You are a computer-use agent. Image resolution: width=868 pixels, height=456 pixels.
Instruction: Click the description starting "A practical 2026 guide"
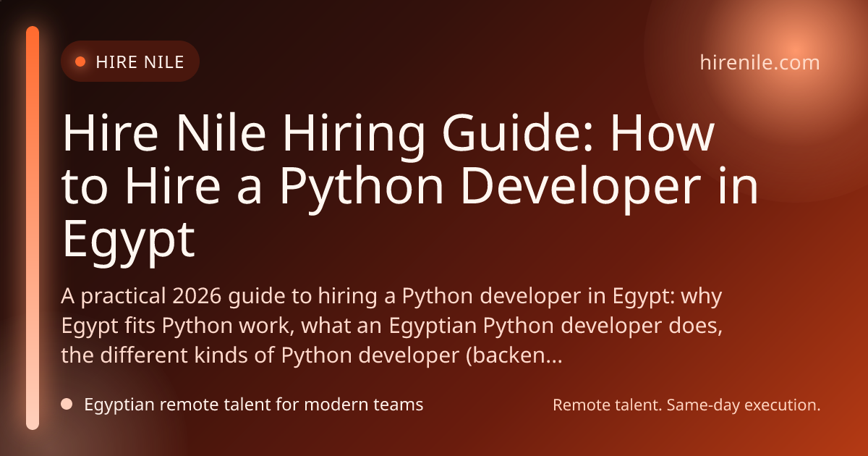coord(393,326)
